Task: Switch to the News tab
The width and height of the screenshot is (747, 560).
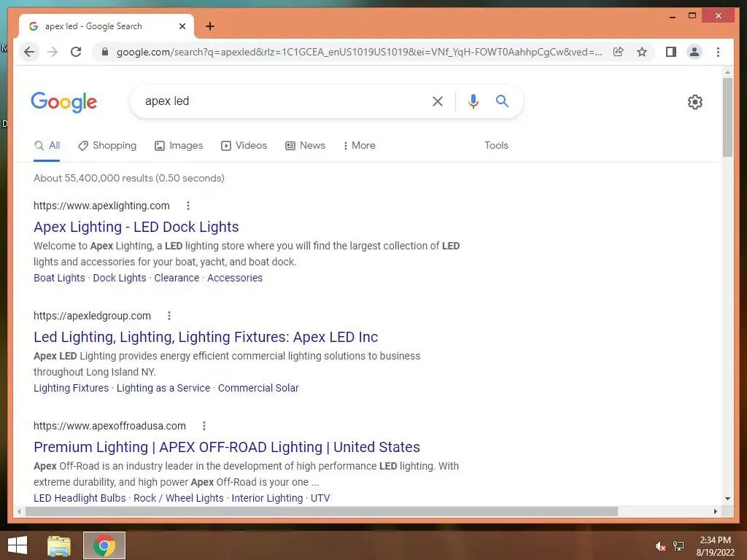Action: [x=306, y=146]
